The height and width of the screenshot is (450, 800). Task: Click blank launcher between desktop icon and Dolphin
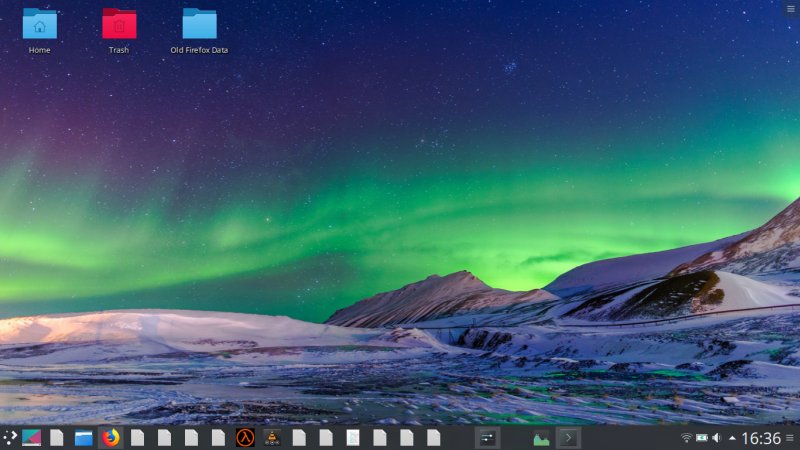[x=57, y=438]
